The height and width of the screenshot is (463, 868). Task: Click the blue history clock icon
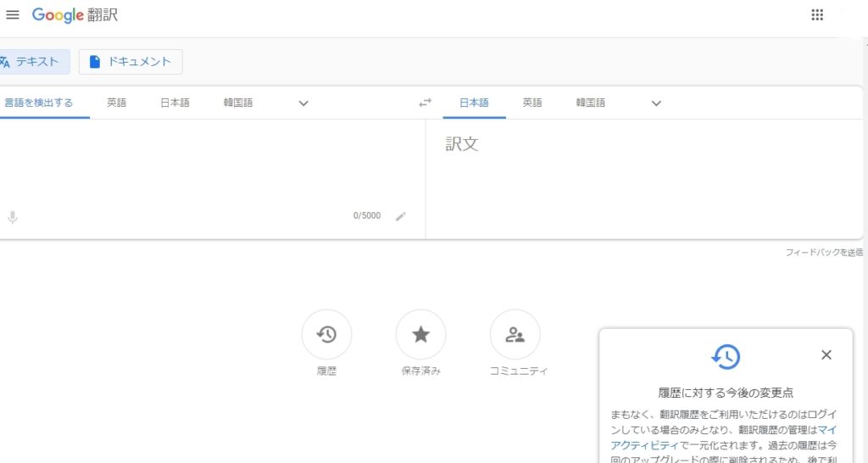(726, 357)
